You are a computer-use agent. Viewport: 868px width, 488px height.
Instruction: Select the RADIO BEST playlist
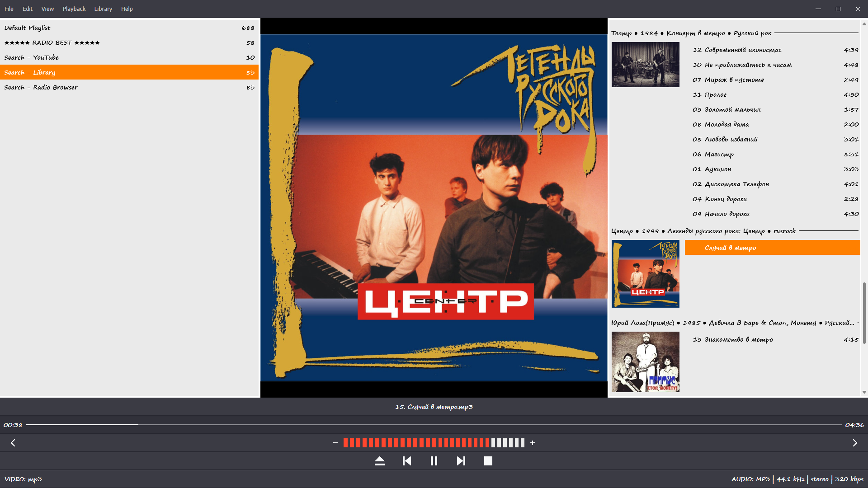click(x=129, y=42)
